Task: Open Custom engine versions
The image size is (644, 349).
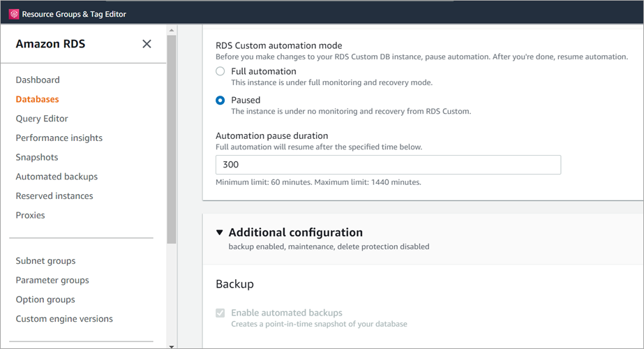Action: (x=64, y=319)
